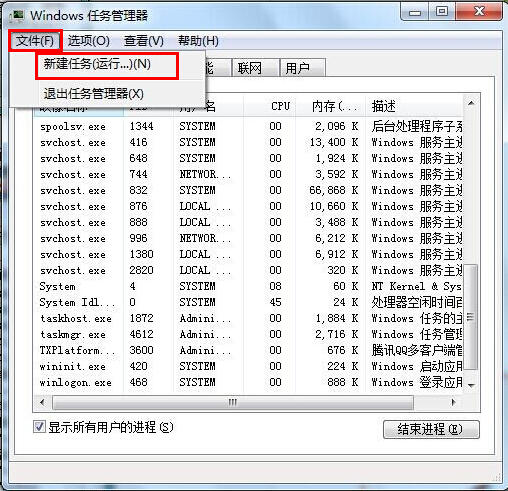Select the taskmgr.exe process row
Image resolution: width=508 pixels, height=491 pixels.
[x=248, y=334]
